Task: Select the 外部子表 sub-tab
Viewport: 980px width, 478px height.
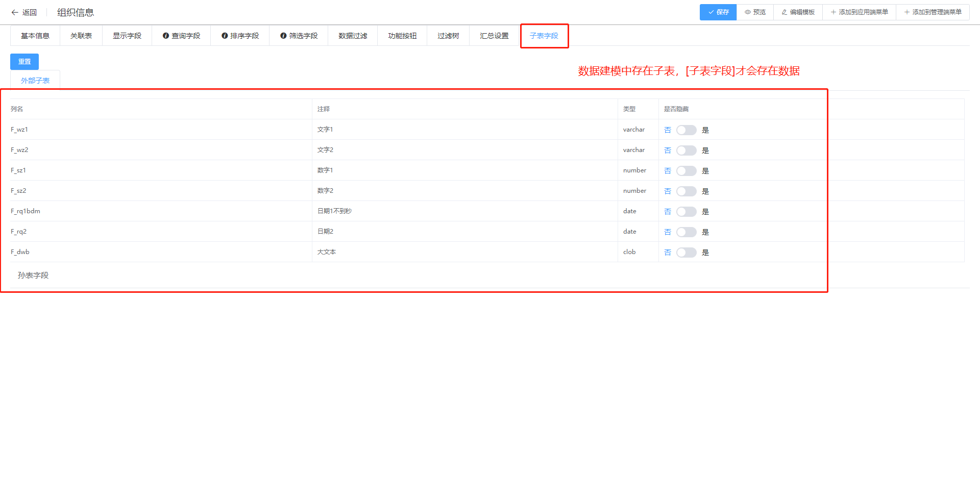Action: click(35, 81)
